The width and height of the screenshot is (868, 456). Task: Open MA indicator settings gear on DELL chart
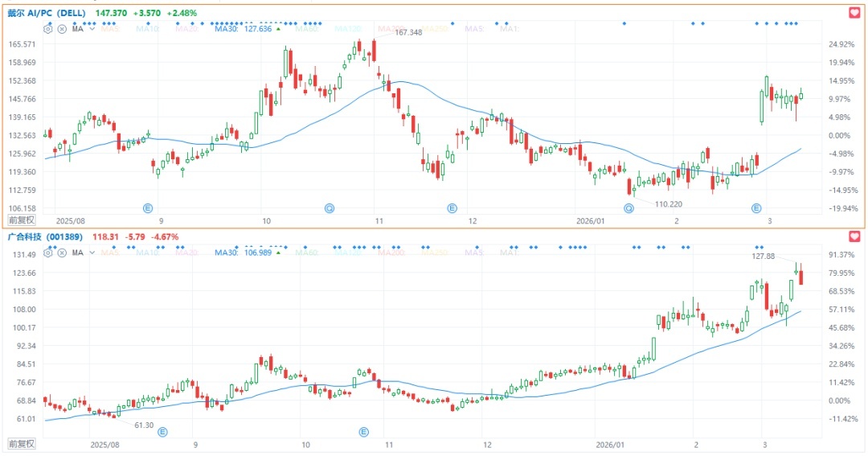coord(48,29)
